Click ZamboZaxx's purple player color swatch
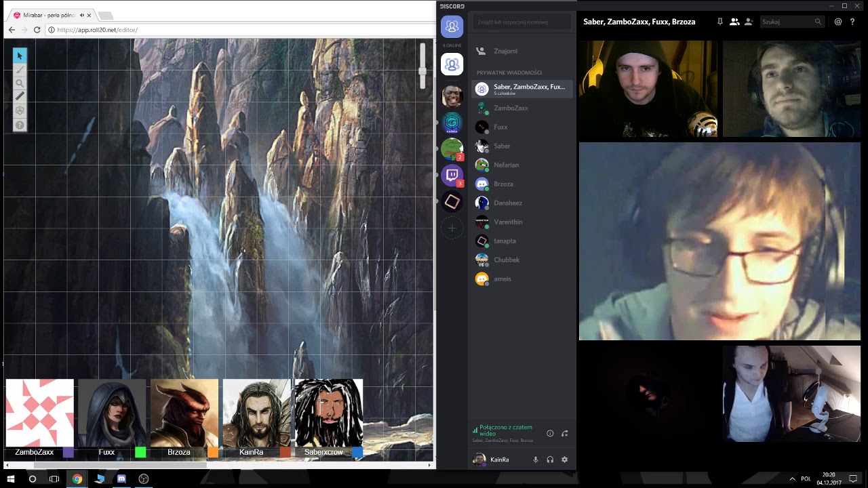 [x=68, y=452]
